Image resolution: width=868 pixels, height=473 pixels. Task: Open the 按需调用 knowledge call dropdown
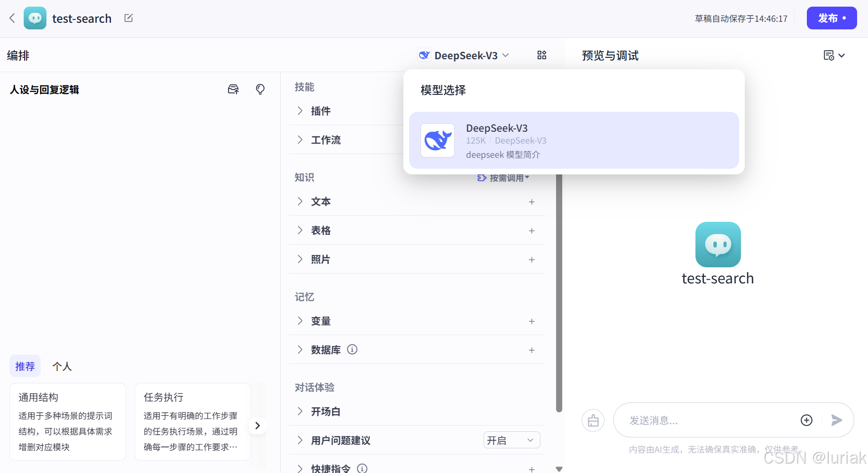(503, 178)
